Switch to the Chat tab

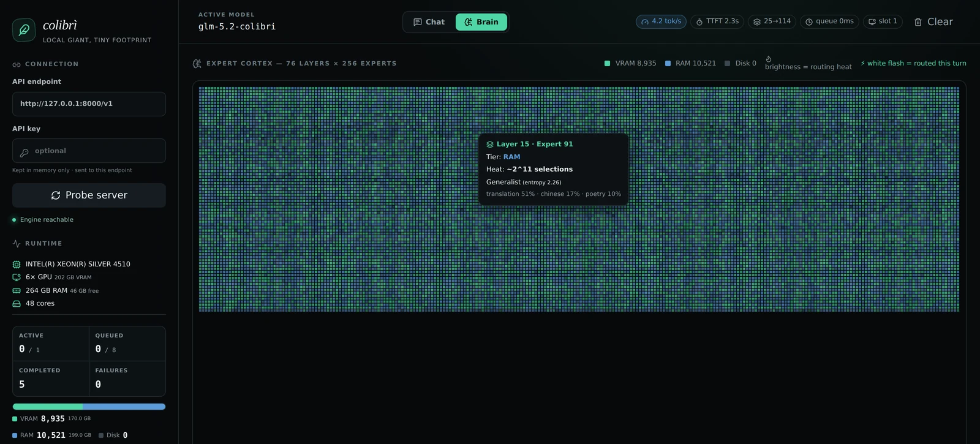click(429, 22)
